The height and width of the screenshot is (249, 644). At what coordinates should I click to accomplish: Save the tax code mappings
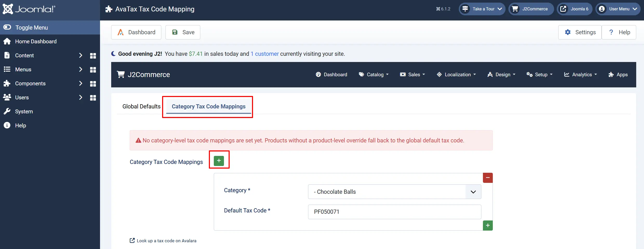[183, 32]
